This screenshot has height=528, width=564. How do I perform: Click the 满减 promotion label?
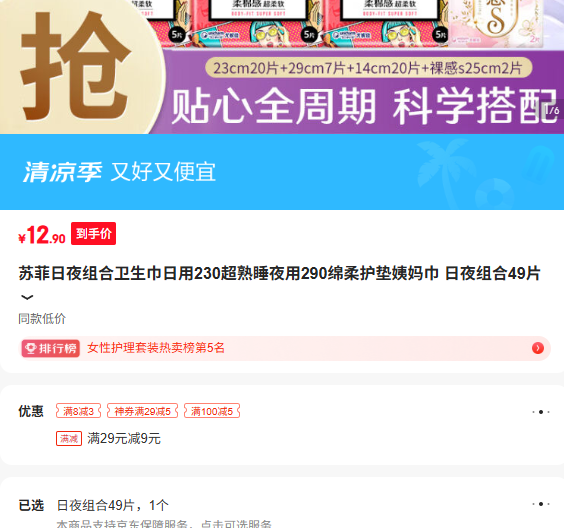[x=69, y=438]
